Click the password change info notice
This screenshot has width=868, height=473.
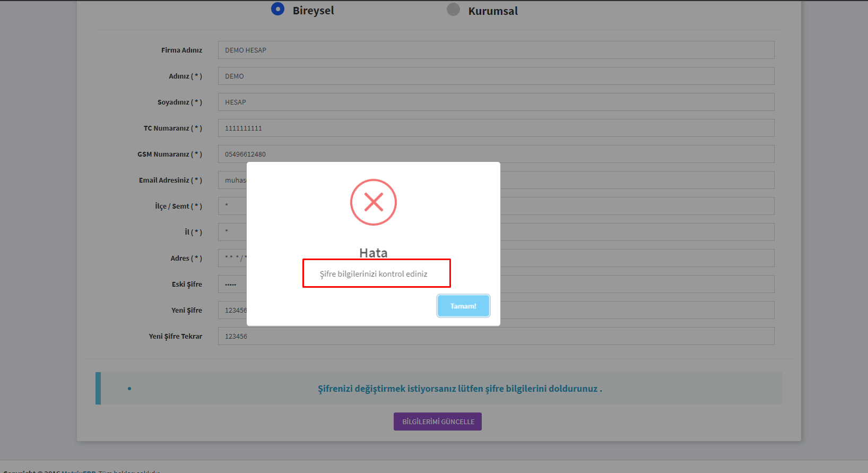point(459,389)
